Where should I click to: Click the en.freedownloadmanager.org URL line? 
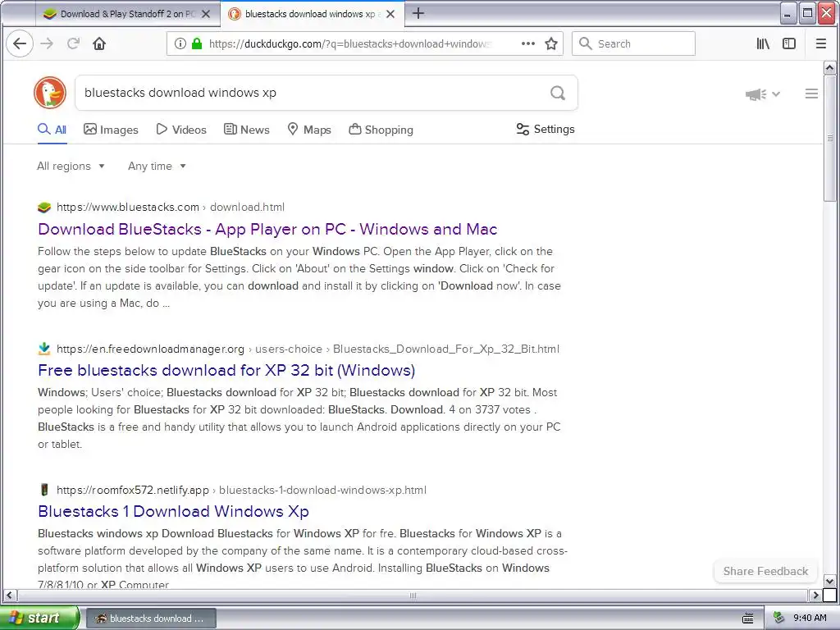tap(308, 349)
